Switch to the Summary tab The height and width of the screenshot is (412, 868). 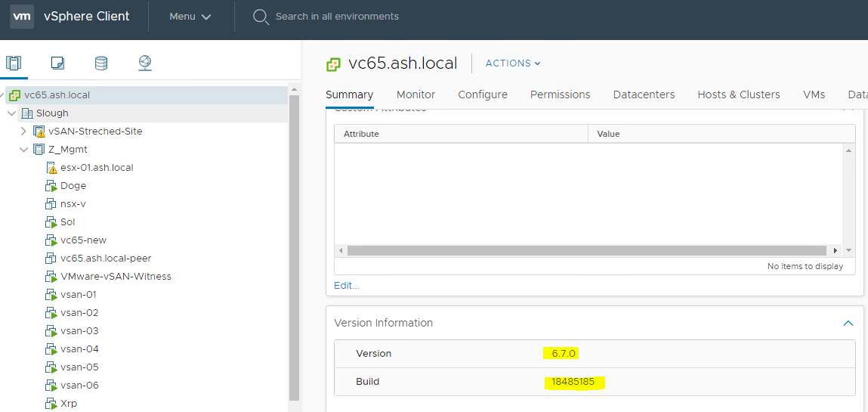[349, 94]
